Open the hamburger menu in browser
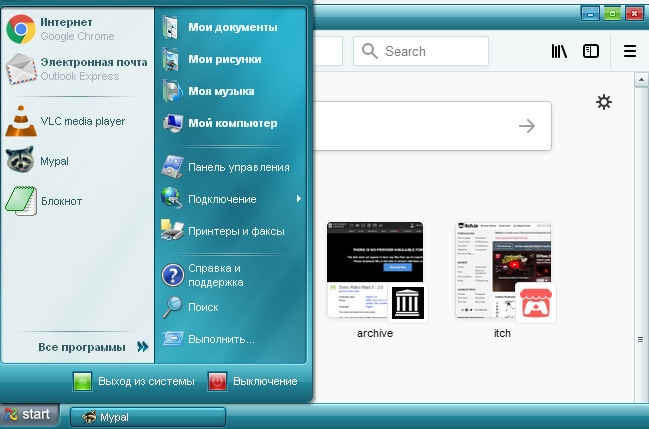This screenshot has height=429, width=649. coord(630,51)
